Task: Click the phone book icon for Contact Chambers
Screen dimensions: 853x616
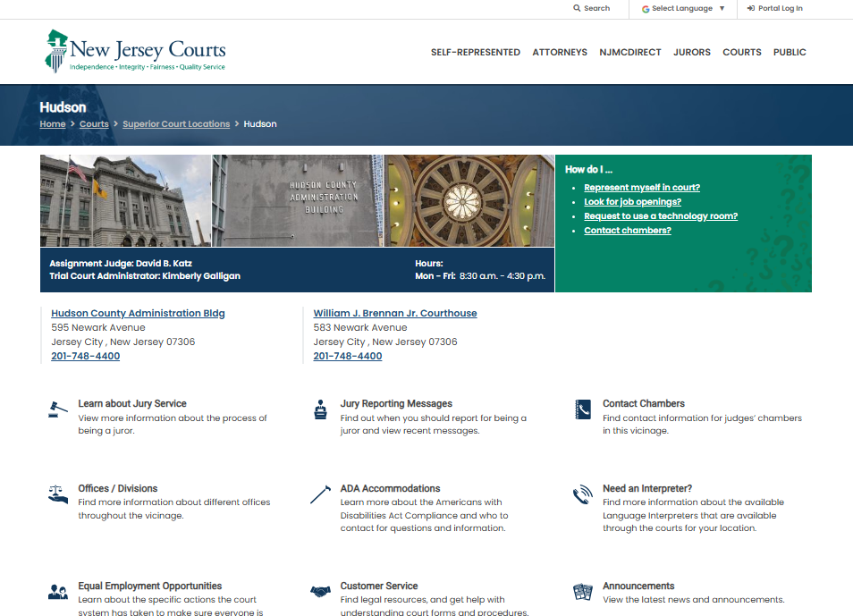Action: pos(582,409)
